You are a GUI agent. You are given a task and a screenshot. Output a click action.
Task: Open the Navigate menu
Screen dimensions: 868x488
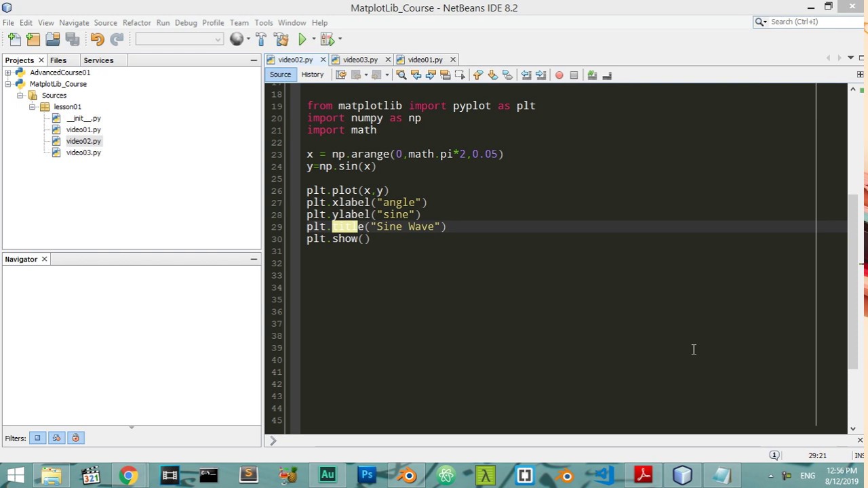pos(74,22)
